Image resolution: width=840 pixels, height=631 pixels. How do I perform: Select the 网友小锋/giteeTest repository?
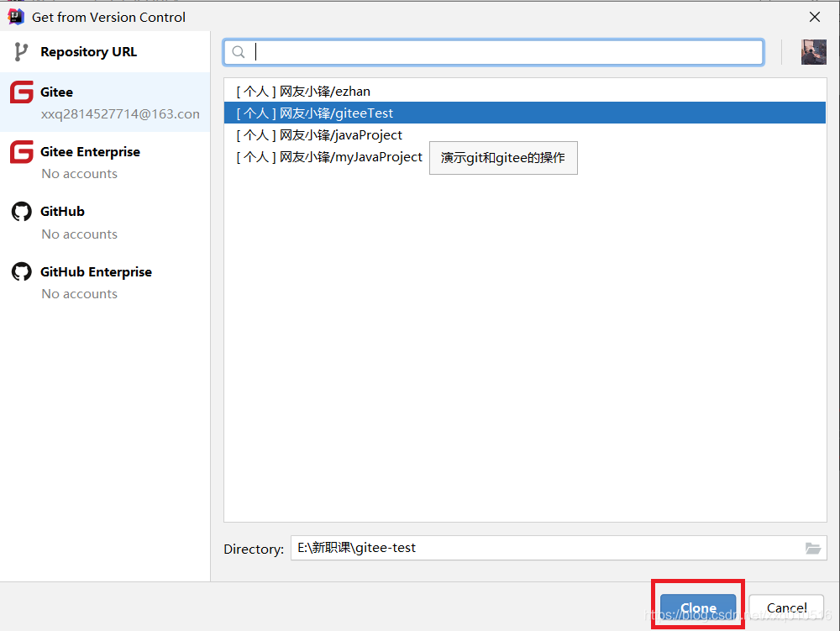(524, 113)
